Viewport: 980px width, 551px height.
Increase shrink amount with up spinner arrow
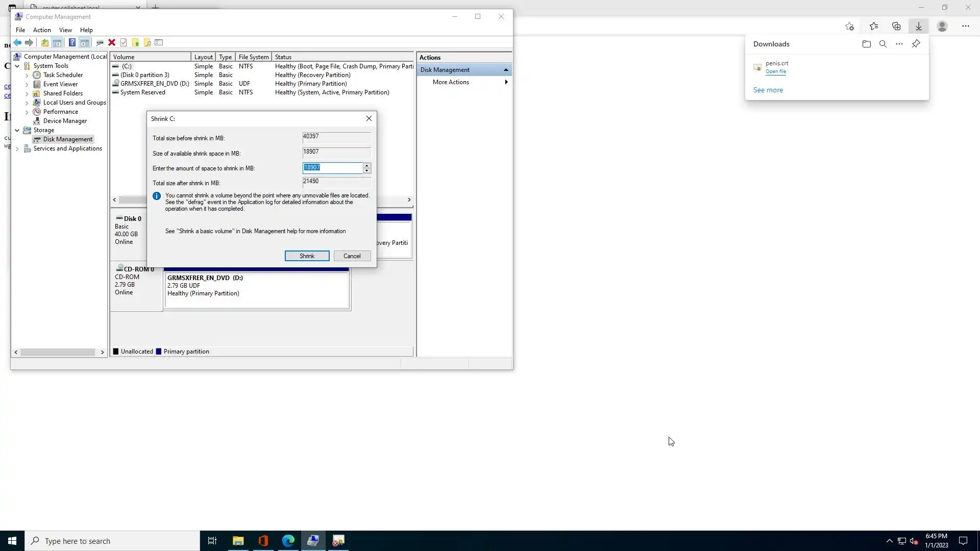point(366,165)
